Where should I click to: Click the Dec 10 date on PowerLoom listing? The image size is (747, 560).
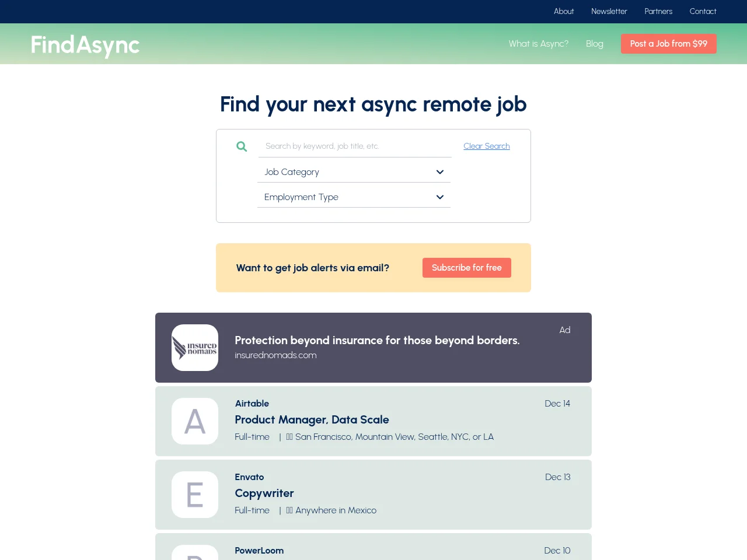click(x=557, y=551)
